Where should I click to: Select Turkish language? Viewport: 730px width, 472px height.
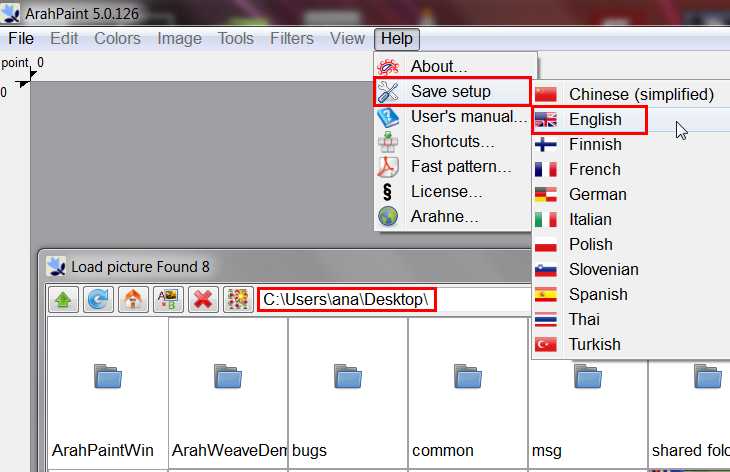631,344
